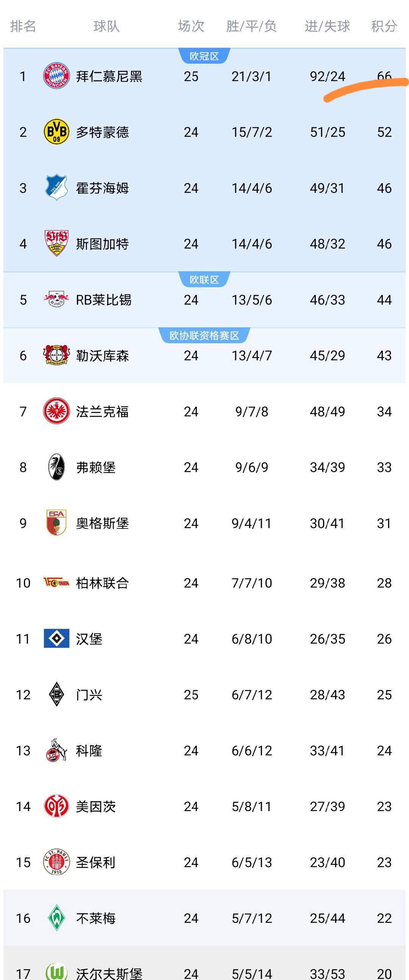409x980 pixels.
Task: Select the 欧联区 zone label
Action: click(x=204, y=280)
